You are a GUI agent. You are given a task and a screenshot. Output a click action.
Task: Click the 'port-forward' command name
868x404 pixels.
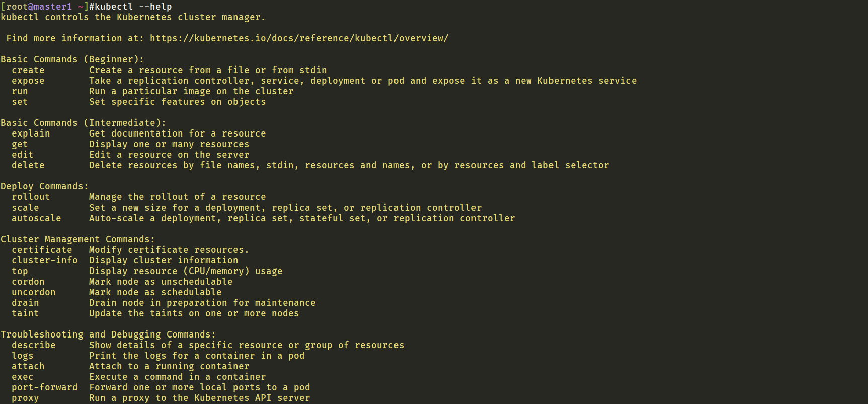coord(45,387)
